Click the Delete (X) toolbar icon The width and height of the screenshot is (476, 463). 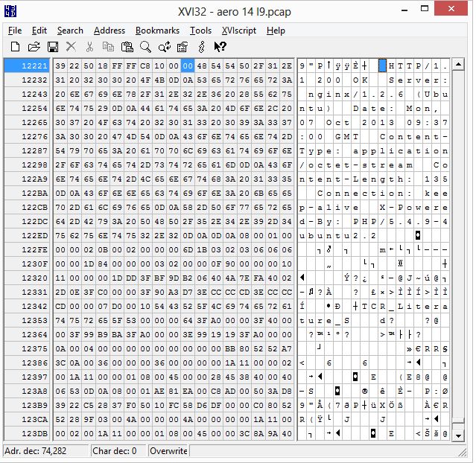[x=71, y=47]
